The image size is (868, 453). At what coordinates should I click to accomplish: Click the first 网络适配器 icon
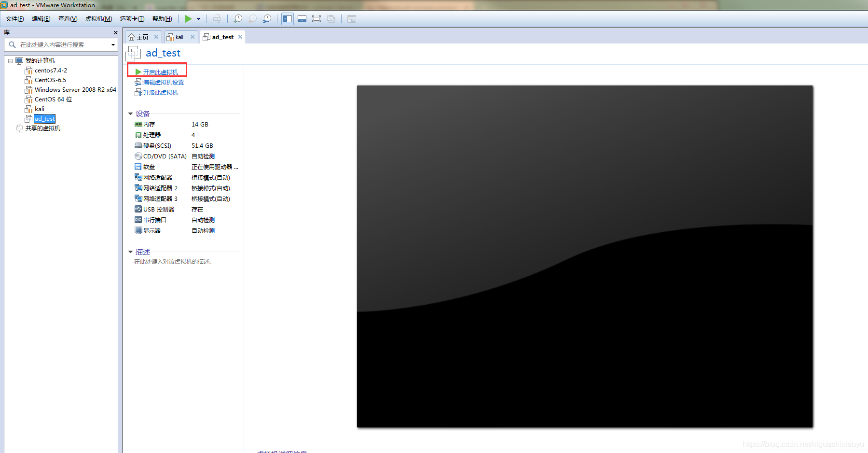tap(138, 178)
